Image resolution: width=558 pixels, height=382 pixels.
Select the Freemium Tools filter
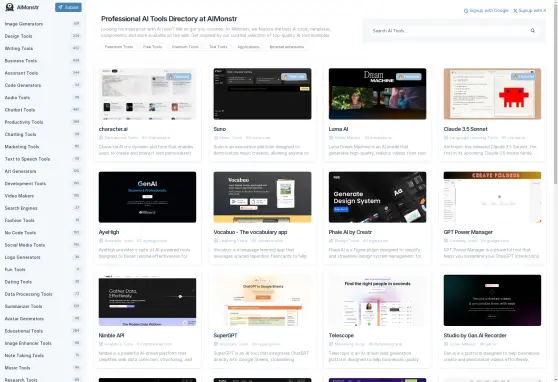(119, 47)
